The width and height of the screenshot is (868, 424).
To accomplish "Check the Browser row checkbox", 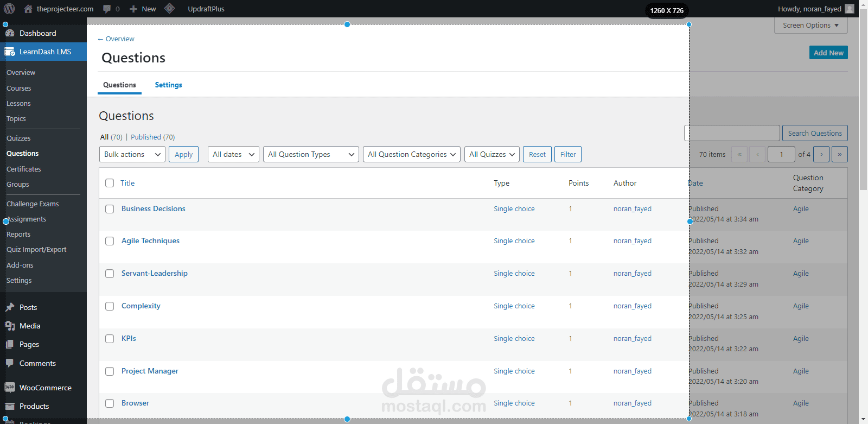I will (110, 403).
